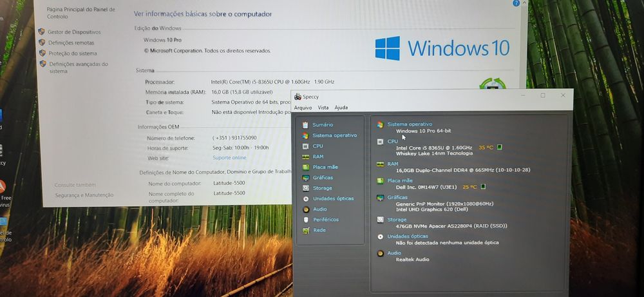Click the 'Whiskey Lake 14nm Tecnologia' line
The height and width of the screenshot is (297, 644).
(434, 153)
